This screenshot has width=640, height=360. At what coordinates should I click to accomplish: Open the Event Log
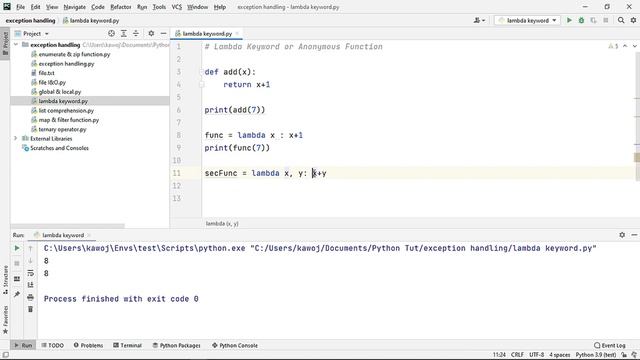click(x=610, y=345)
